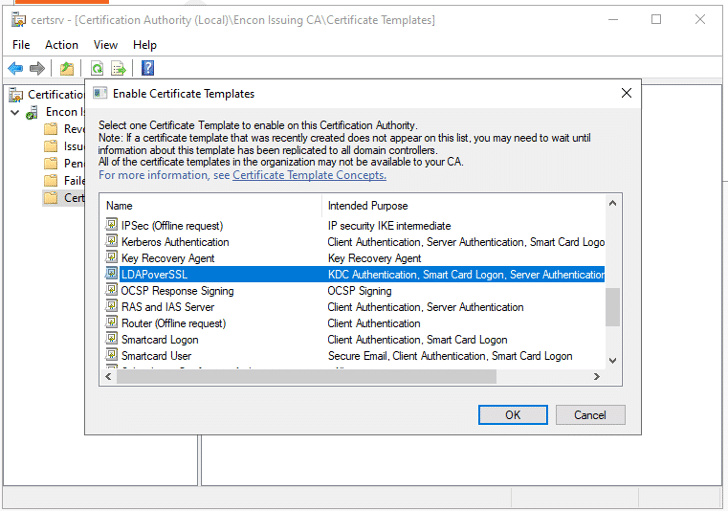Open the Certificate Template Concepts link
This screenshot has height=512, width=728.
pyautogui.click(x=309, y=175)
